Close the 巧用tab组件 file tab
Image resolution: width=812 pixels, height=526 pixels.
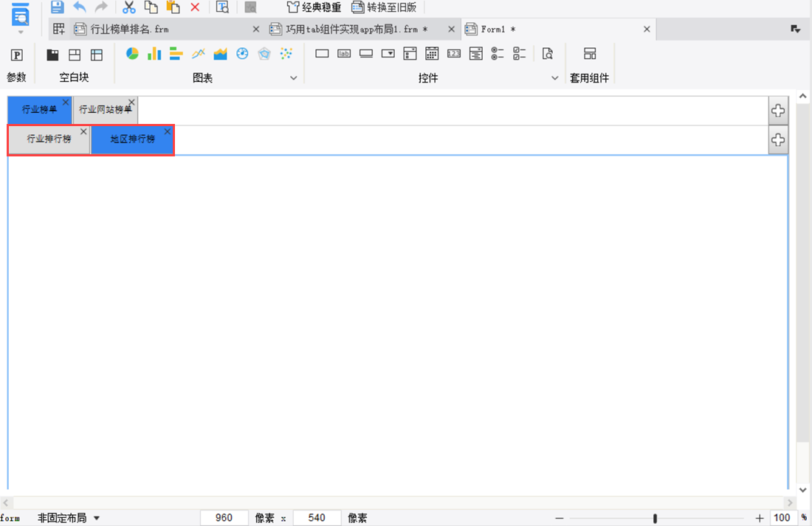pos(451,29)
